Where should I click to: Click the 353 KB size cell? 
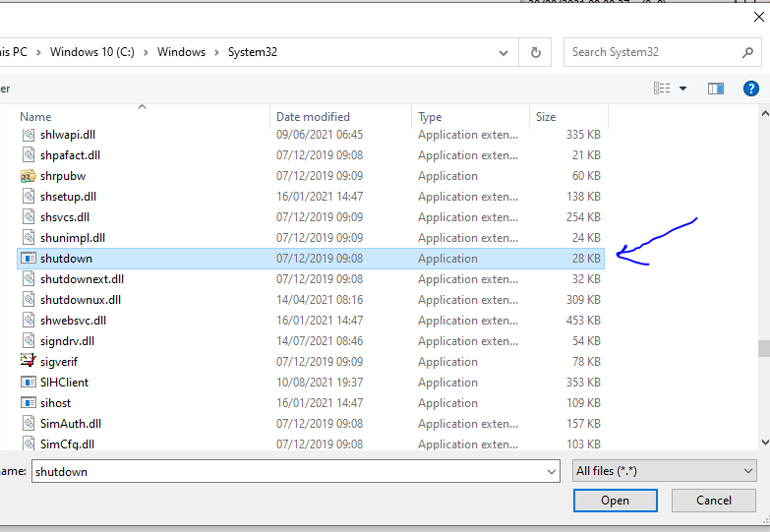tap(583, 383)
